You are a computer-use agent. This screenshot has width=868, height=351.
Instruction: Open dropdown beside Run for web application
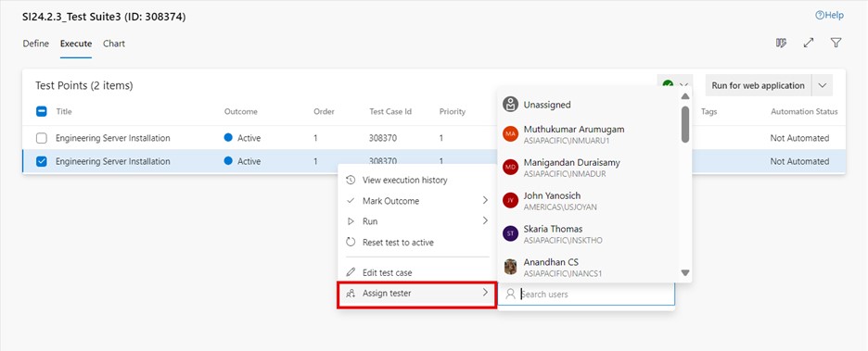[822, 85]
